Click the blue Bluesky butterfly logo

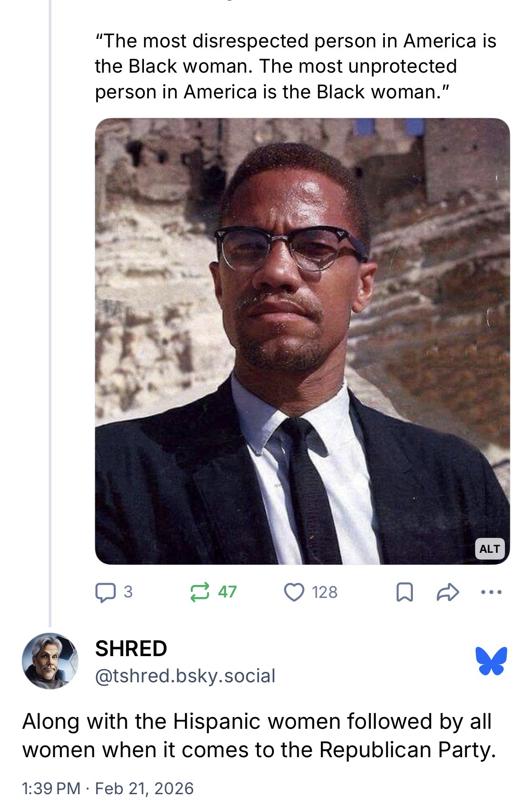click(491, 661)
